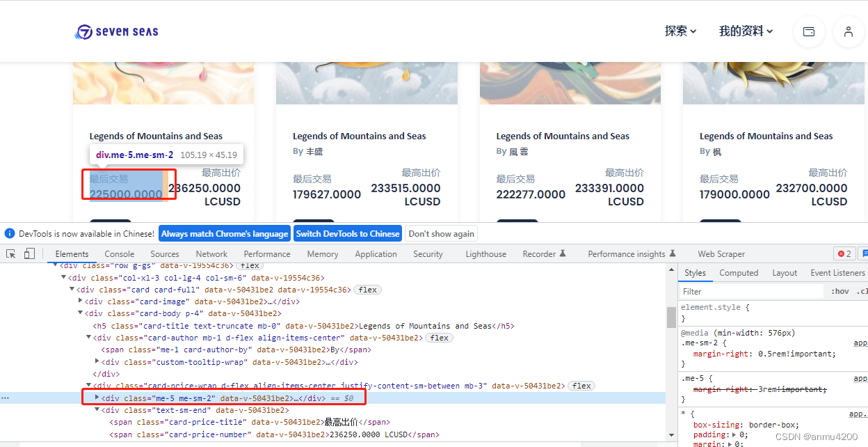Collapse the text-sm-end div node
Screen dimensions: 868x447
[x=97, y=410]
